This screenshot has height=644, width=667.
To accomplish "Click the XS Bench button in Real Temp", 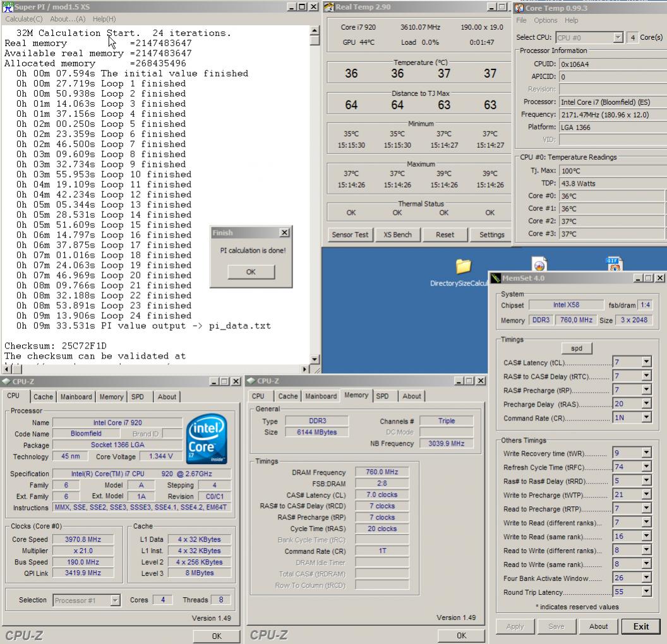I will coord(397,234).
